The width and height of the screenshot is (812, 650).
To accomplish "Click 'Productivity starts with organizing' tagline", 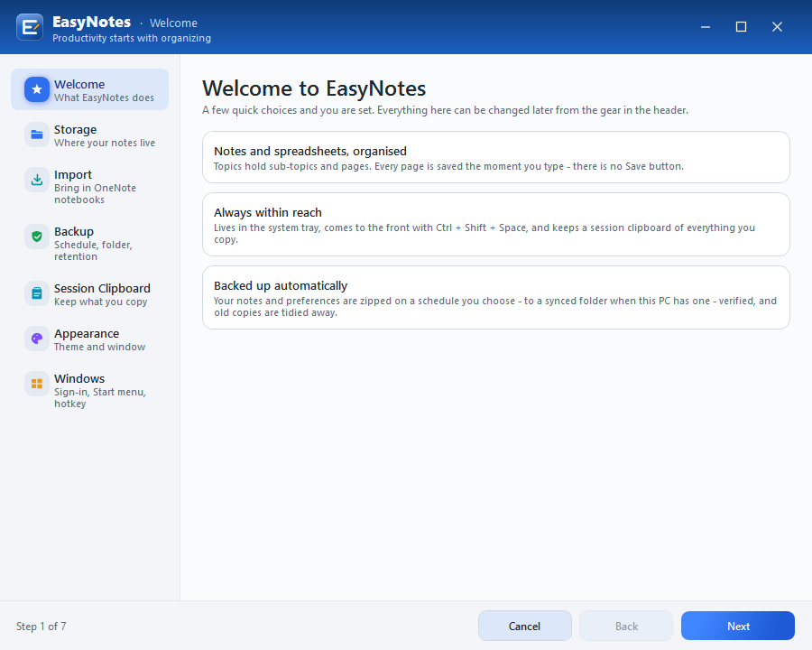I will pos(132,38).
